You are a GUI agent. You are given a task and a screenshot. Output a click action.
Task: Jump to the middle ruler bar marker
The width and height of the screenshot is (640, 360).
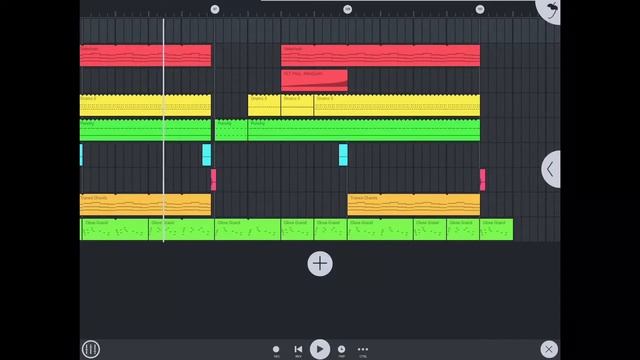click(x=347, y=9)
